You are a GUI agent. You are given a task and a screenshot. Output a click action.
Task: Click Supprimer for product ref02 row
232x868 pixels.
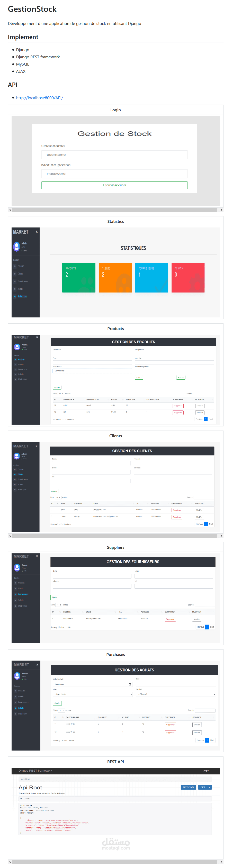(178, 406)
